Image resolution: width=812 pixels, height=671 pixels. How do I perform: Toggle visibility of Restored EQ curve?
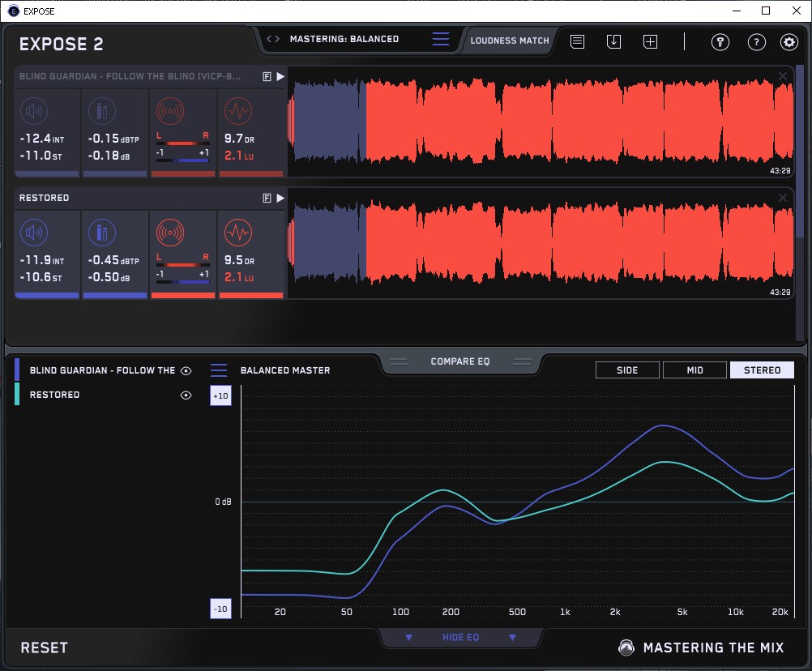186,395
